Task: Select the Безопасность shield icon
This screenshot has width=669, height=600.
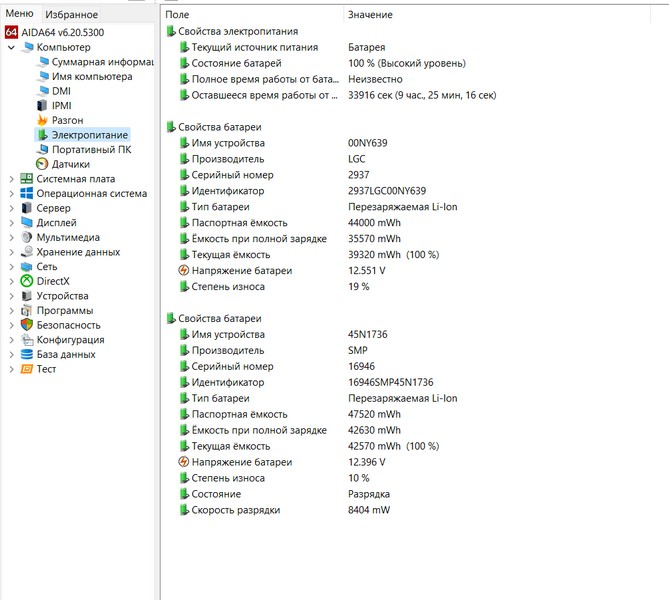Action: point(27,325)
